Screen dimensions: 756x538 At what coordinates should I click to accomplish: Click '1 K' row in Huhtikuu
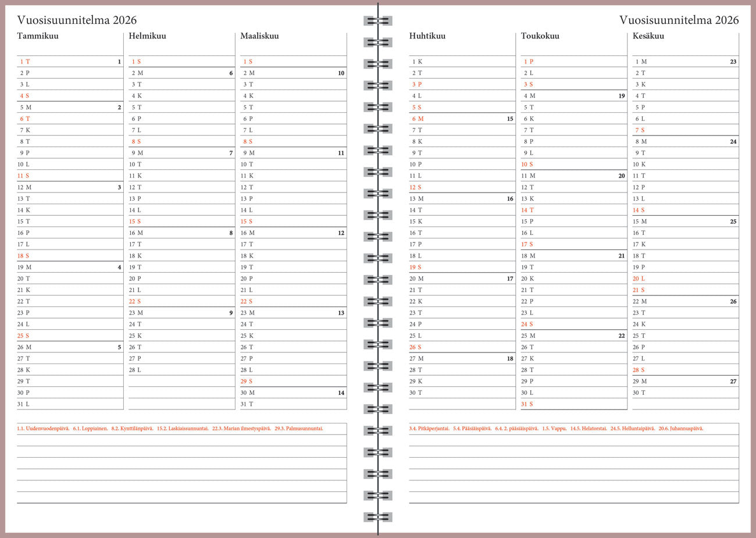462,62
